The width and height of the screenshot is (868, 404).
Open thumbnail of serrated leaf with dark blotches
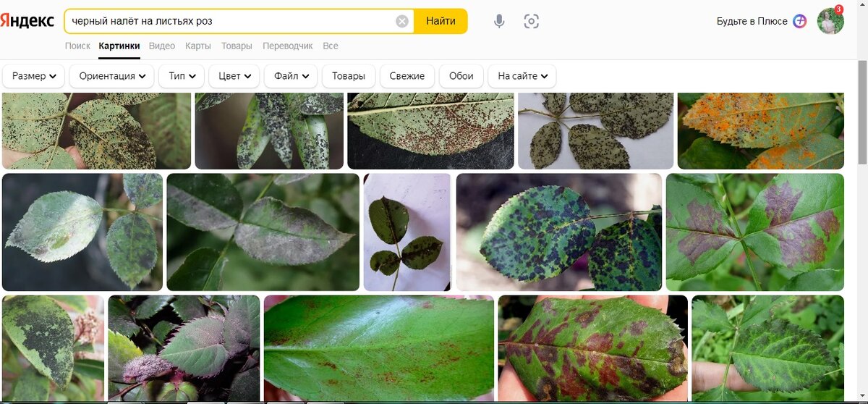click(x=768, y=348)
